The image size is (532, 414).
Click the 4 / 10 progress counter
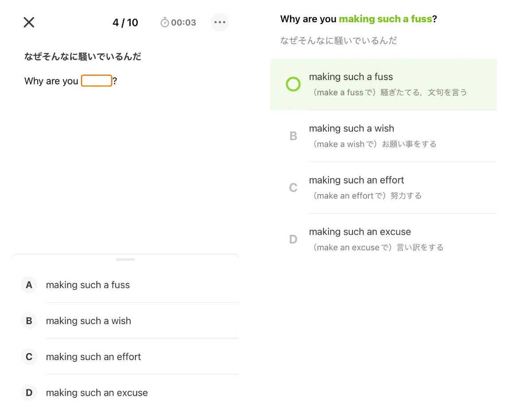pos(125,23)
